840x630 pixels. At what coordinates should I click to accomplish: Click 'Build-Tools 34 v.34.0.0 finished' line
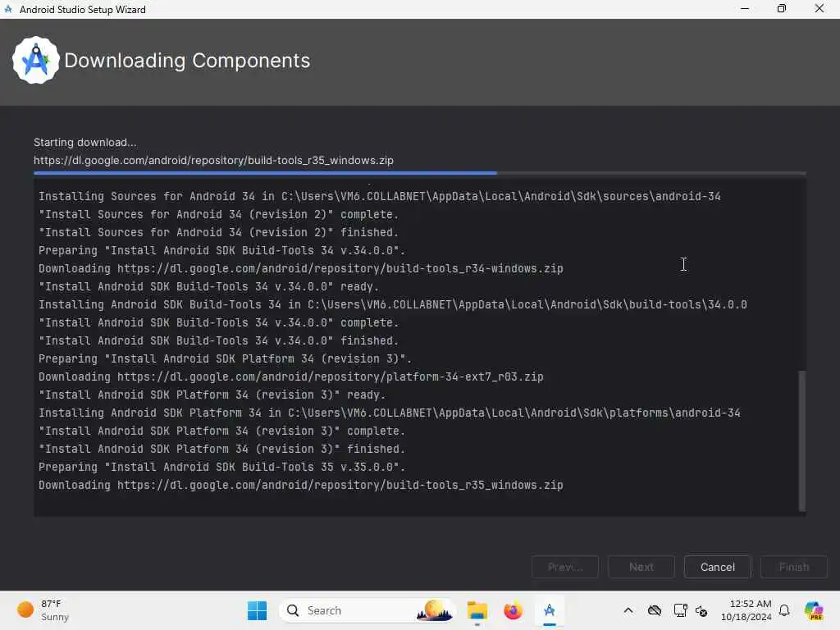click(218, 340)
